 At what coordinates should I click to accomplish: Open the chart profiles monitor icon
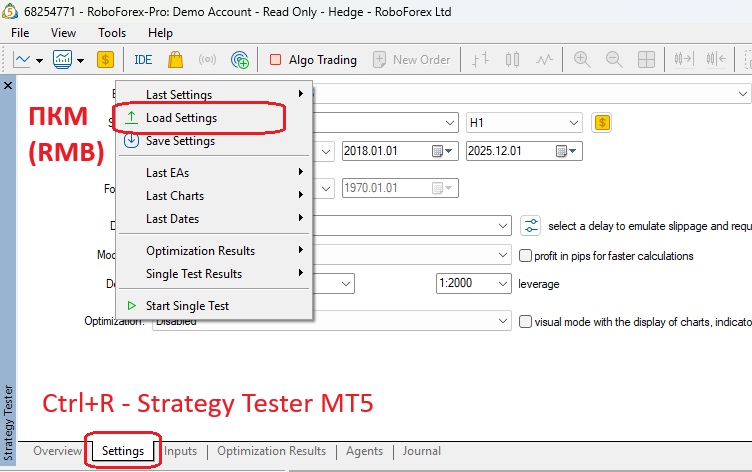[62, 60]
